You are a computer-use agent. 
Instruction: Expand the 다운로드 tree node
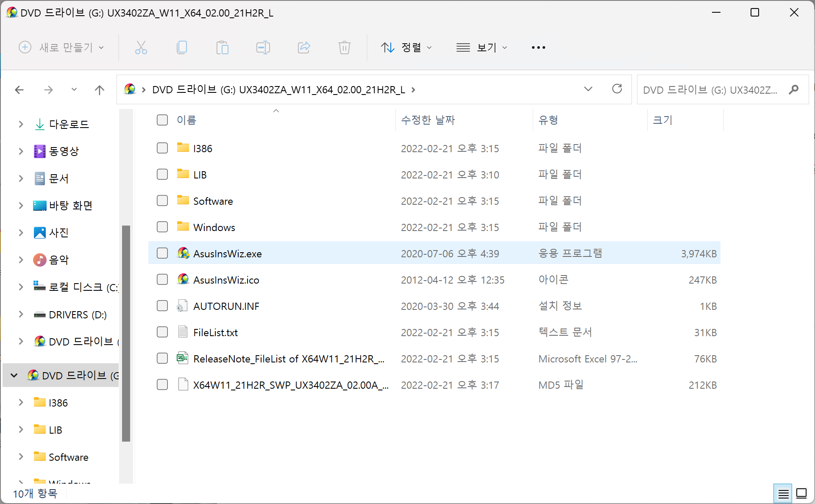21,124
